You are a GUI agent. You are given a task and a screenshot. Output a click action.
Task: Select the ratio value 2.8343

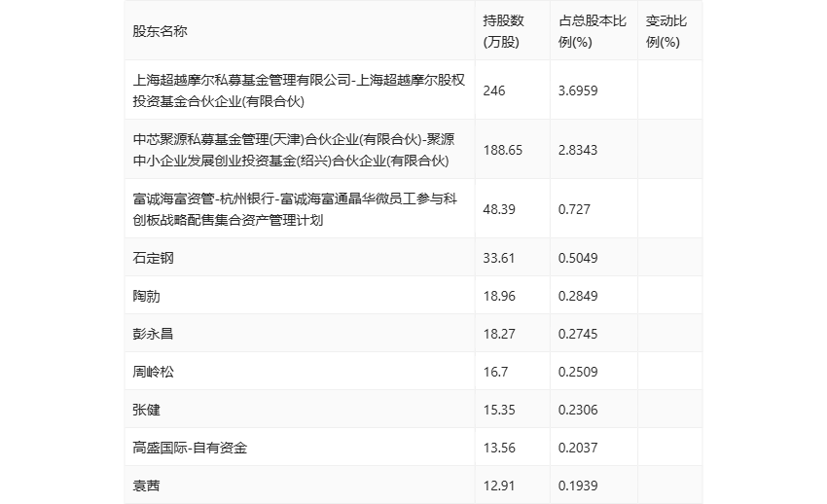click(x=578, y=150)
